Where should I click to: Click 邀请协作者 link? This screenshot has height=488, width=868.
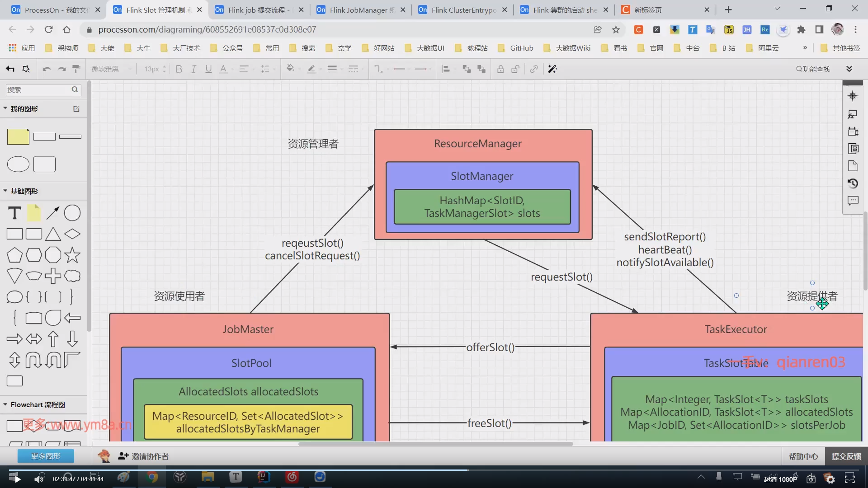click(x=150, y=456)
